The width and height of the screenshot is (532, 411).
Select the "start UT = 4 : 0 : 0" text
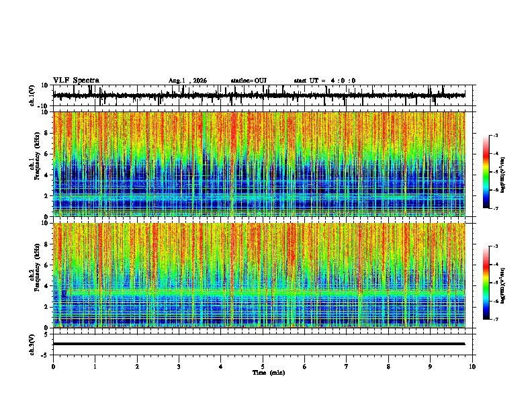coord(324,81)
